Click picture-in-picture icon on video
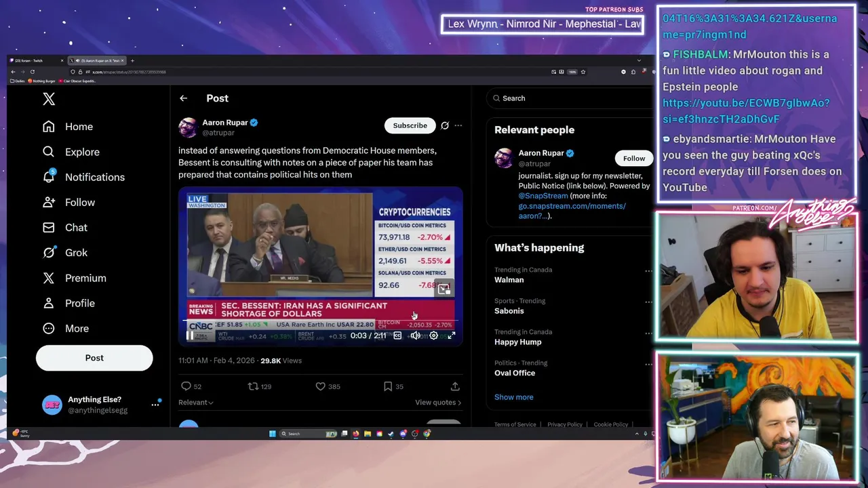Screen dimensions: 868x488 pos(443,289)
